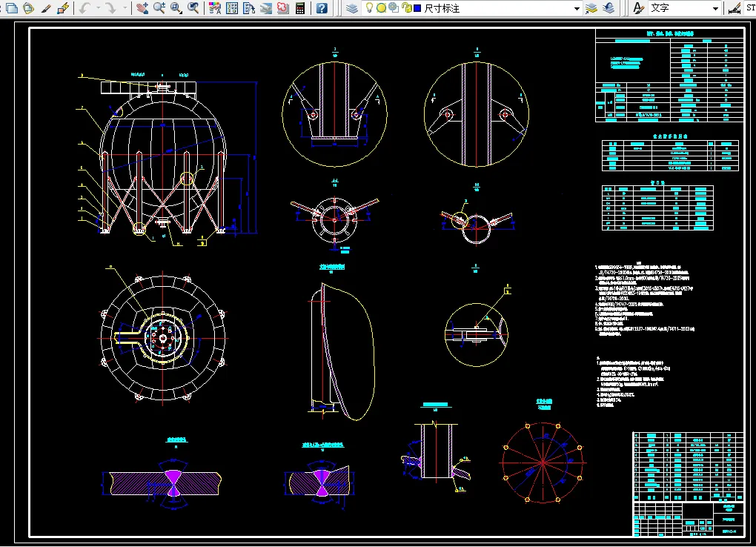This screenshot has height=547, width=756.
Task: Toggle the layer lock padlock icon
Action: [x=407, y=7]
